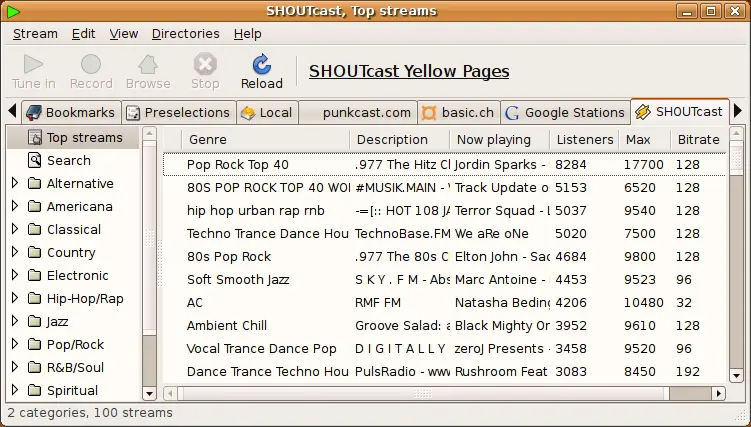Click the Stop toolbar icon
This screenshot has height=427, width=751.
205,64
